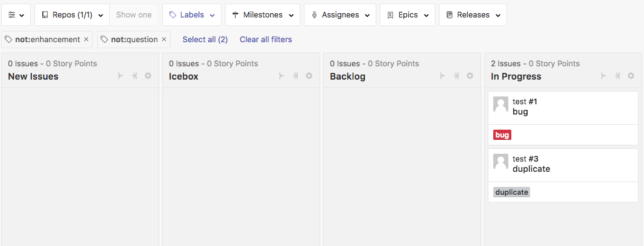Open the board settings sliders dropdown
Image resolution: width=644 pixels, height=246 pixels.
click(16, 15)
